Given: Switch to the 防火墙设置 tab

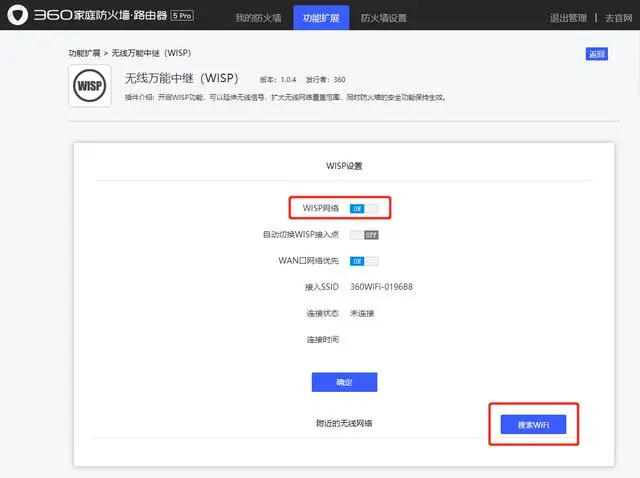Looking at the screenshot, I should point(383,18).
